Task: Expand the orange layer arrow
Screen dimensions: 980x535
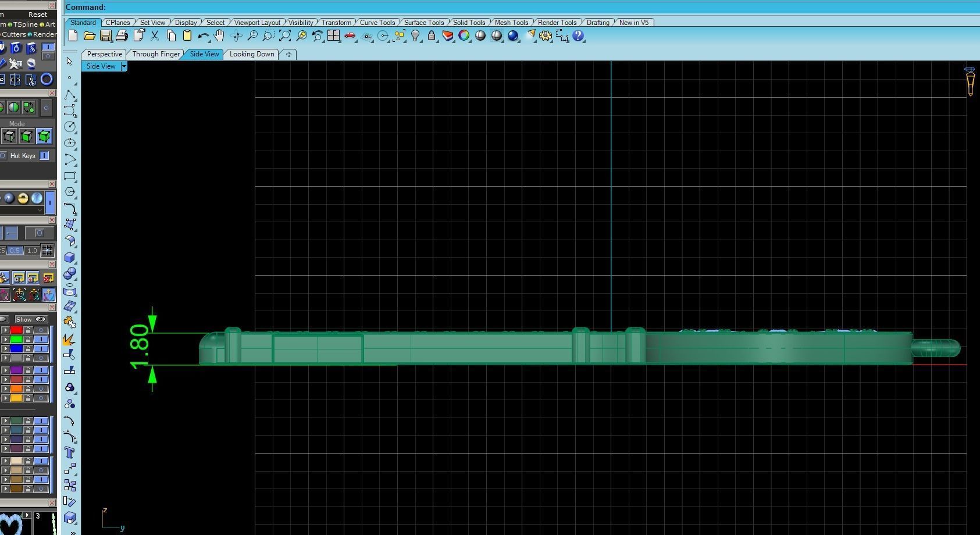Action: pos(5,388)
